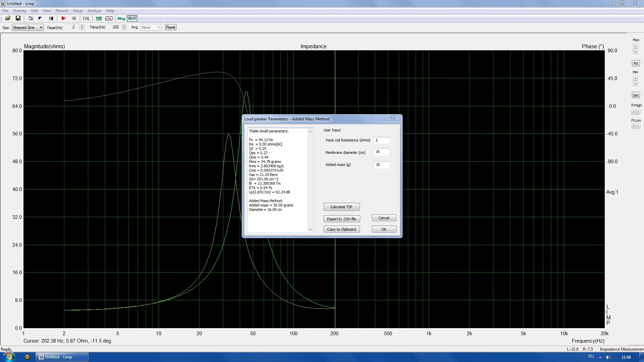Click the CAL calibration icon

click(86, 18)
